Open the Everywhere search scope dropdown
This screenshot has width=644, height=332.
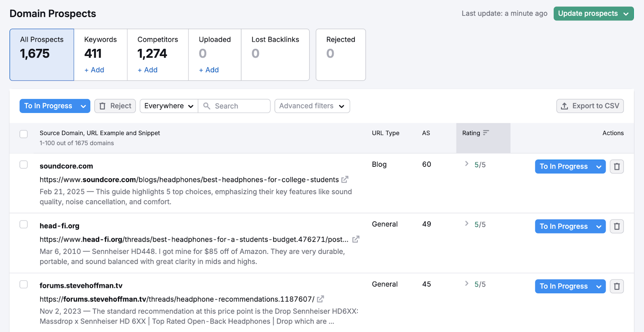(169, 106)
